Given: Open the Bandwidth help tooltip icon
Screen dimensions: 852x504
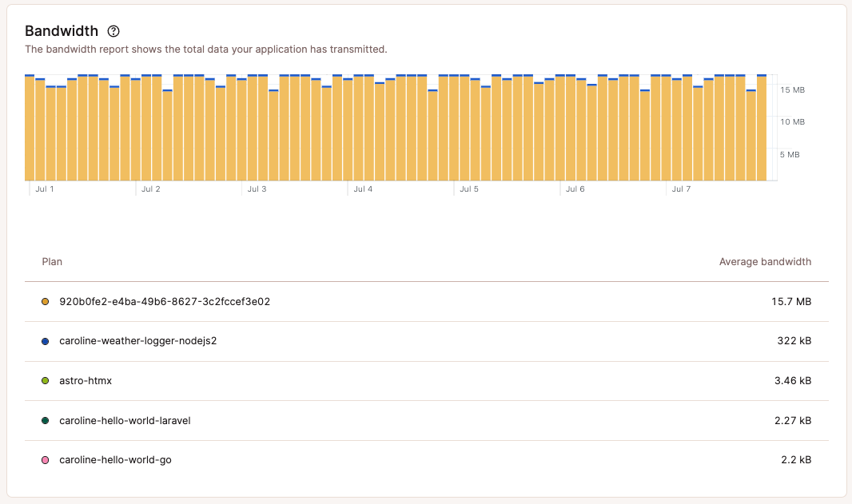Looking at the screenshot, I should [113, 31].
